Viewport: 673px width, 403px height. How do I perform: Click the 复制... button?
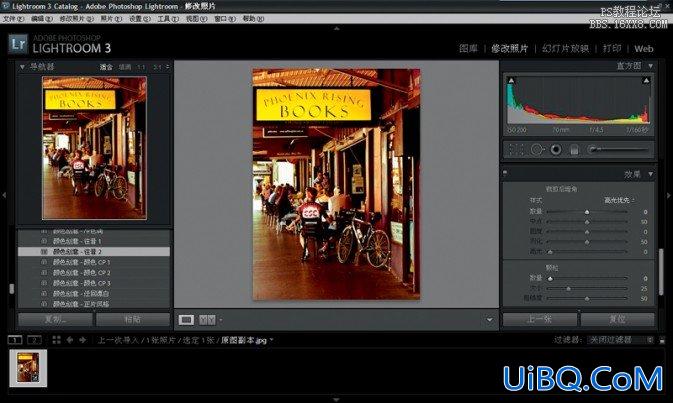(55, 319)
